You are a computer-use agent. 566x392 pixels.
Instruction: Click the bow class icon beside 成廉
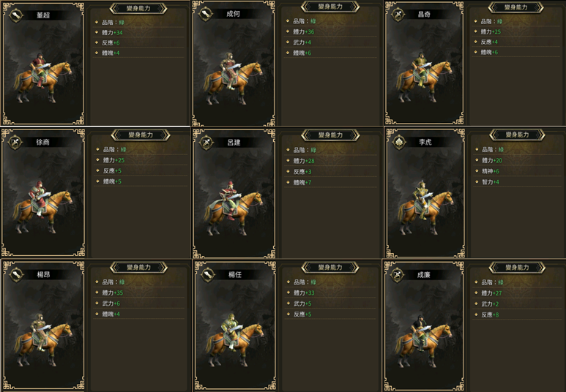(x=397, y=275)
